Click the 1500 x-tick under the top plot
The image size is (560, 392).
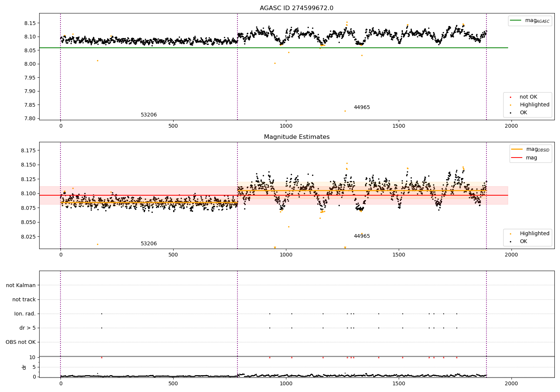[399, 126]
